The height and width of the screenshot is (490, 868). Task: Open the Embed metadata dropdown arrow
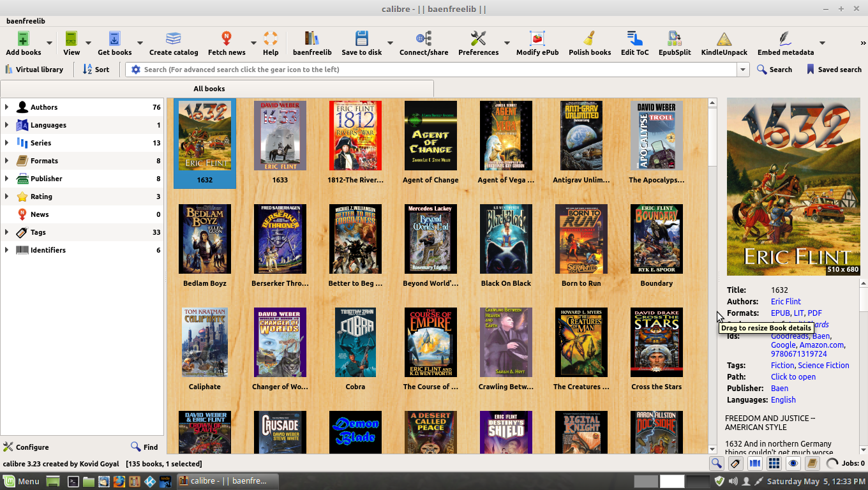(x=822, y=43)
